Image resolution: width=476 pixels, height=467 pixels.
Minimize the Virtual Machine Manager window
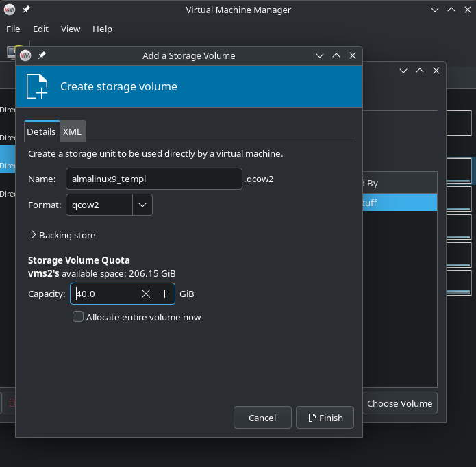(435, 10)
